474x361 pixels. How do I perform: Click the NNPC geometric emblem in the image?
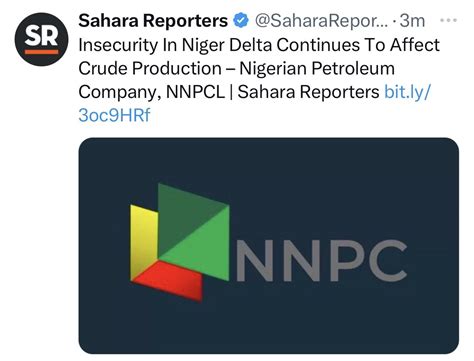180,242
